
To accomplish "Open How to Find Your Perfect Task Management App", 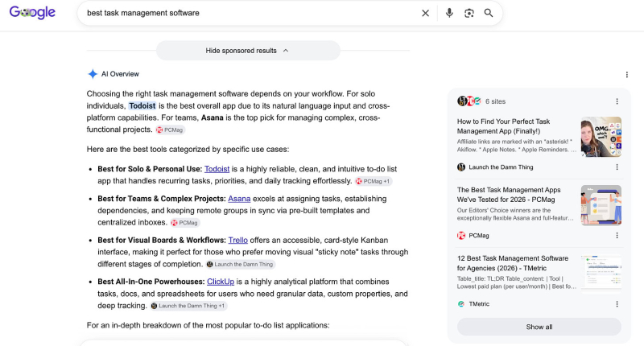I will 504,126.
